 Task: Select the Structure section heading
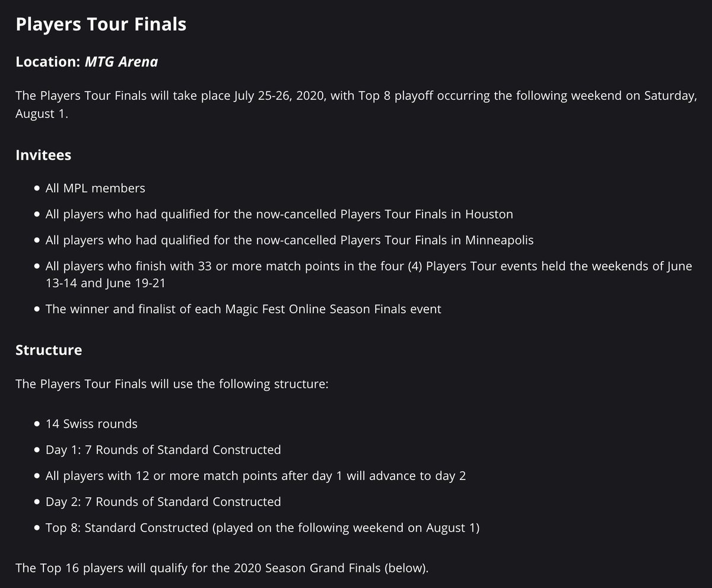(49, 349)
